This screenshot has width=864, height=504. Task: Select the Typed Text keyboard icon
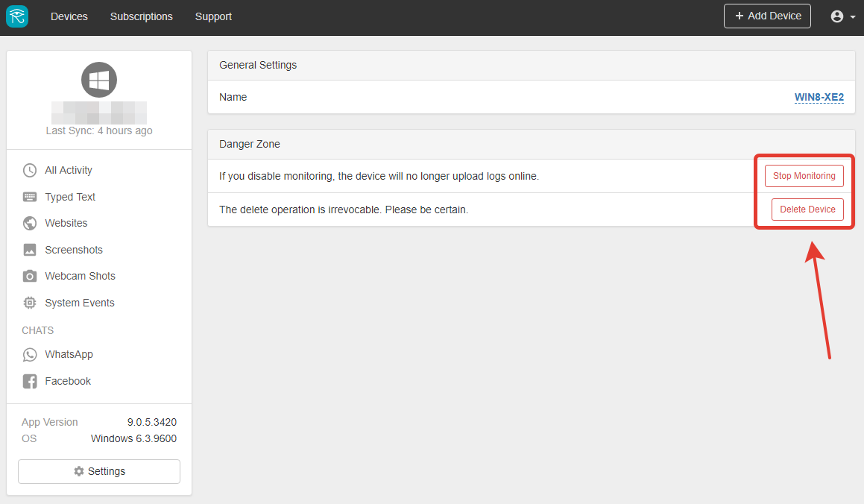point(30,197)
